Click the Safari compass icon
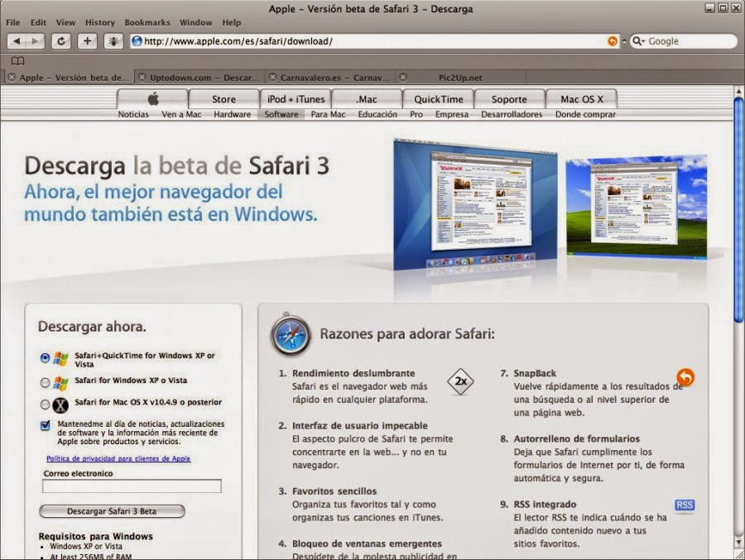The width and height of the screenshot is (745, 560). [291, 334]
